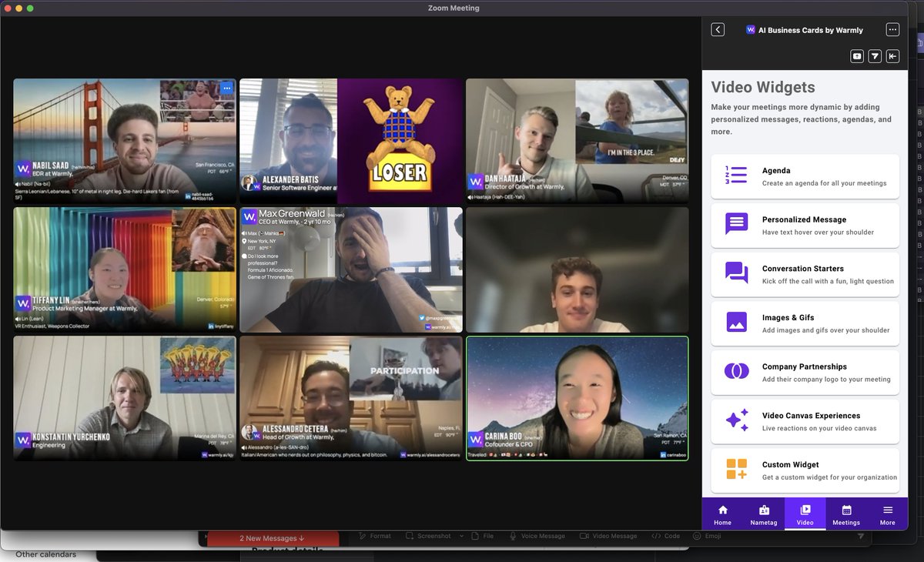Select Nabil Saad's video tile
Image resolution: width=924 pixels, height=562 pixels.
[125, 141]
